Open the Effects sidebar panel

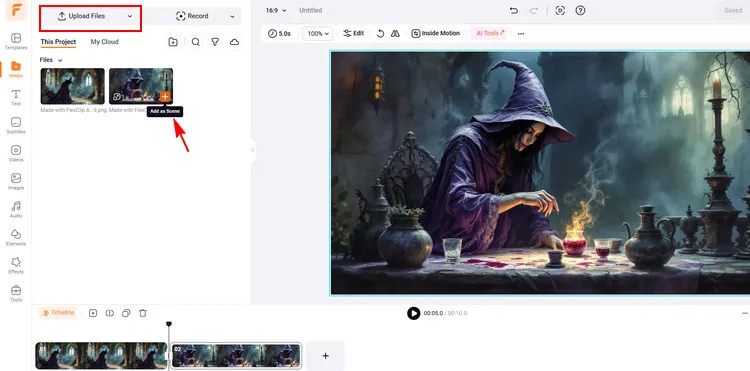pyautogui.click(x=16, y=266)
